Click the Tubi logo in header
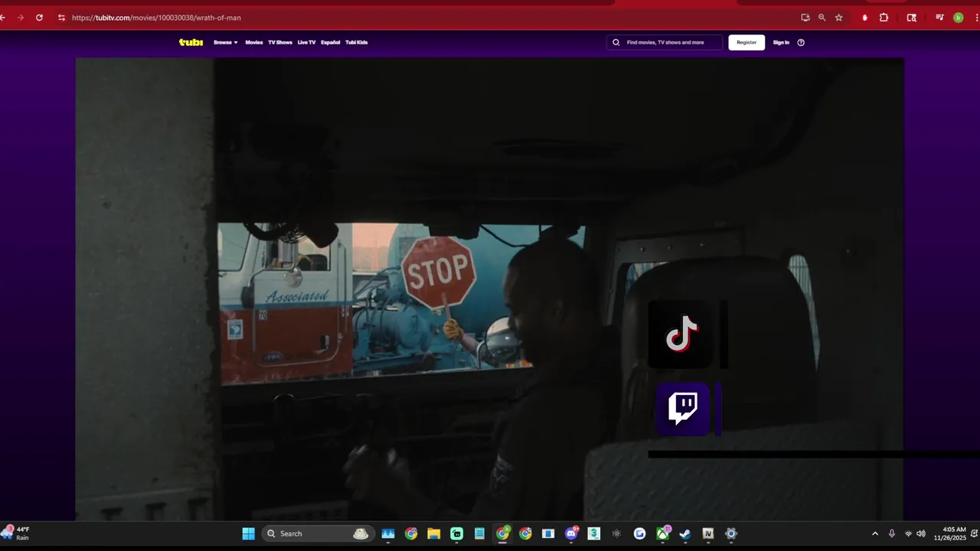The image size is (980, 551). click(191, 42)
